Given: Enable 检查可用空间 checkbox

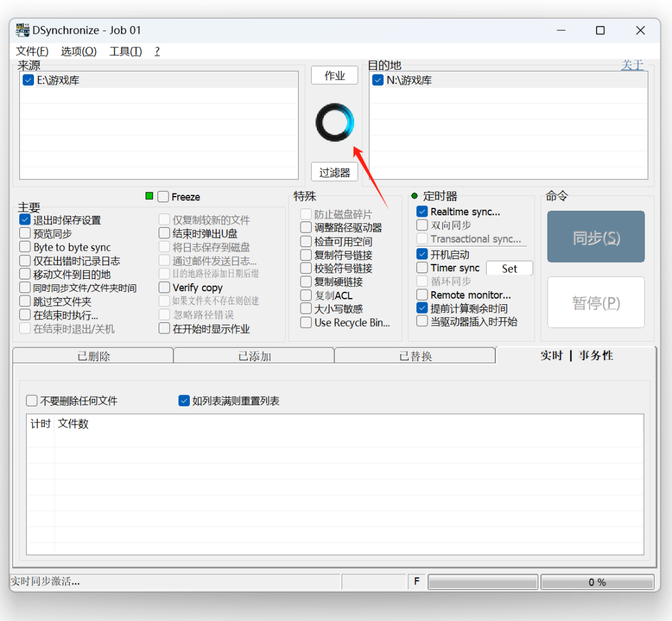Looking at the screenshot, I should 306,241.
